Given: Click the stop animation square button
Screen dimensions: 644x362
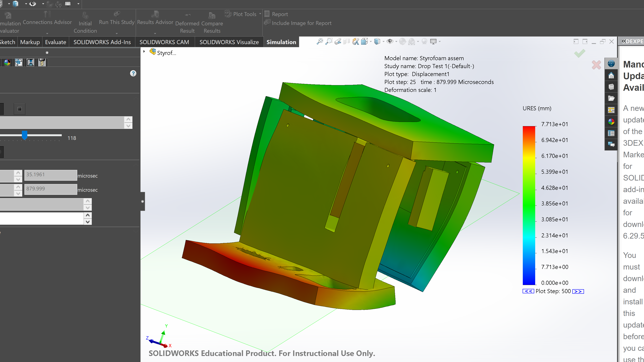Looking at the screenshot, I should tap(20, 109).
